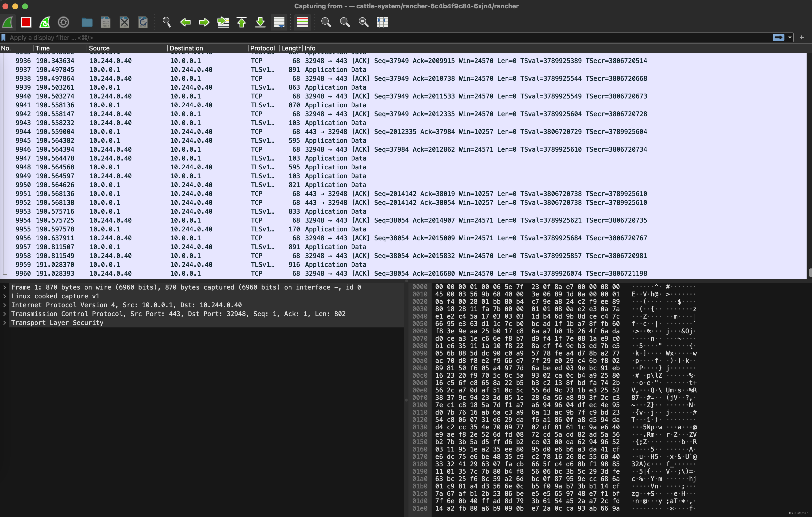The width and height of the screenshot is (812, 517).
Task: Select packet 9944 with Seq=2012335
Action: point(403,132)
